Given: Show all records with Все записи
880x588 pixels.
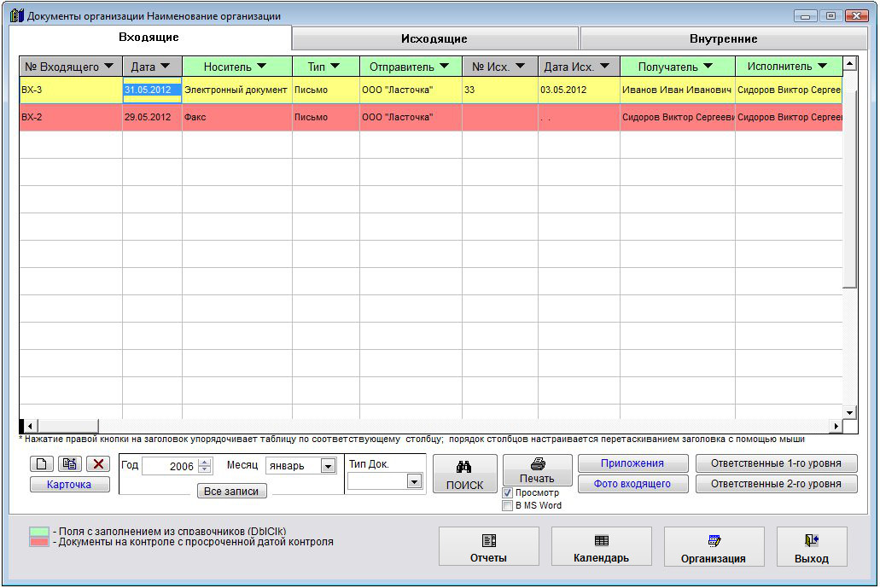Looking at the screenshot, I should tap(231, 492).
